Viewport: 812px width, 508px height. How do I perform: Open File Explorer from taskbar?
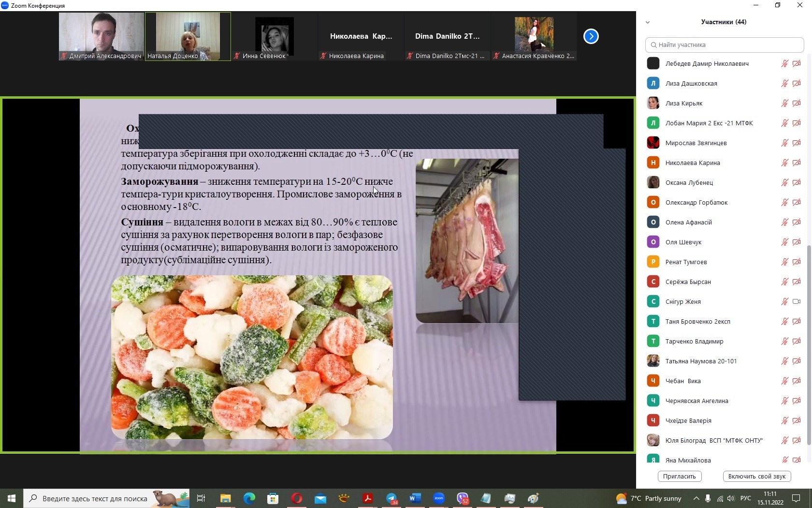[x=226, y=498]
